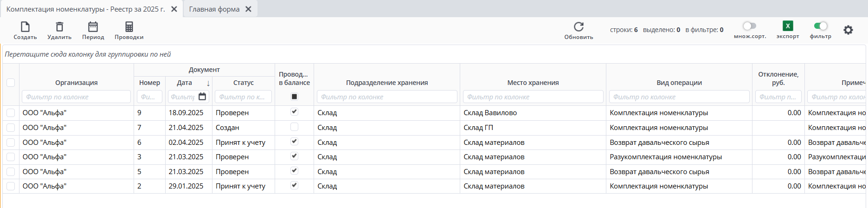The image size is (868, 208).
Task: Click the Статус column header
Action: tap(243, 83)
